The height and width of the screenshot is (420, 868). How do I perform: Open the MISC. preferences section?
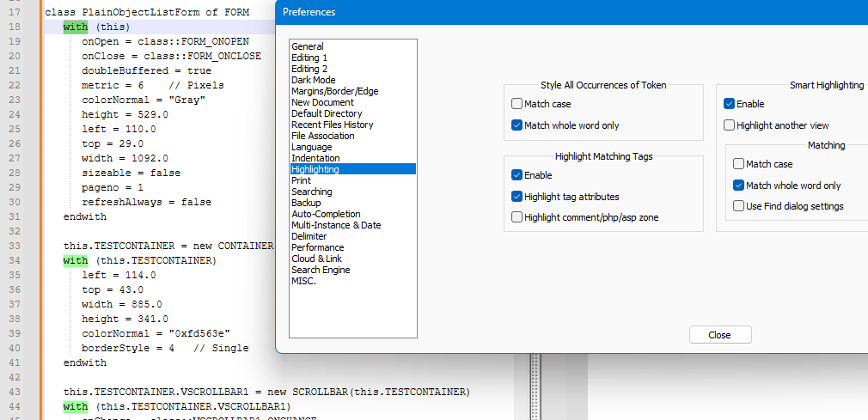click(304, 281)
